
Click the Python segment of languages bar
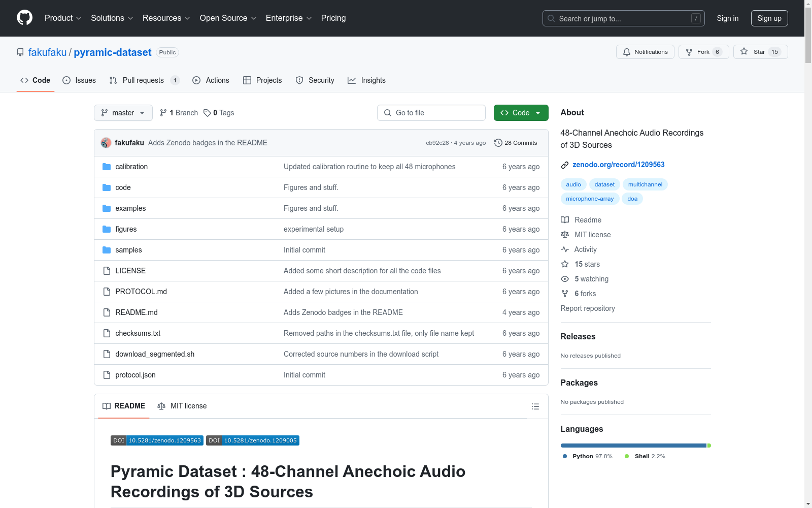(x=633, y=446)
